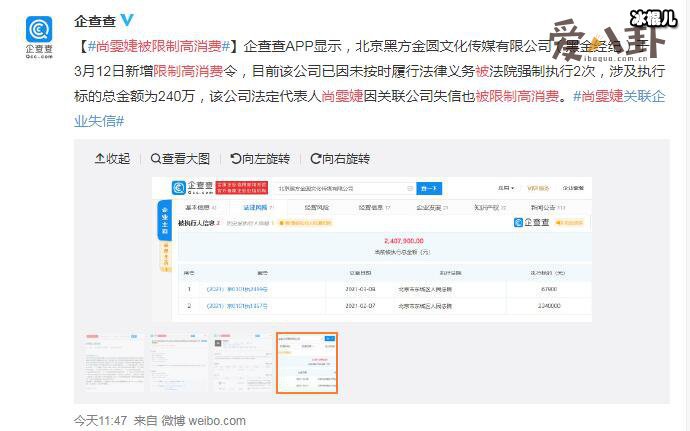Viewport: 690px width, 431px height.
Task: Open the 微博 weibo.com source link
Action: [x=207, y=420]
